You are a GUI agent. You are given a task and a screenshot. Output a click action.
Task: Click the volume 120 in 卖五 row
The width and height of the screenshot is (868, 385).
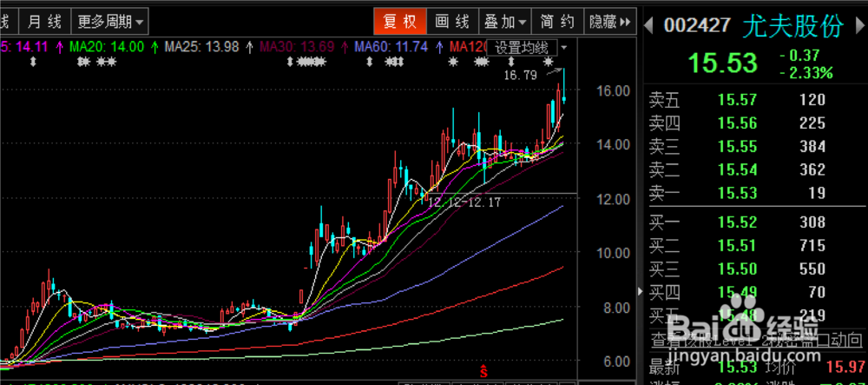[812, 100]
